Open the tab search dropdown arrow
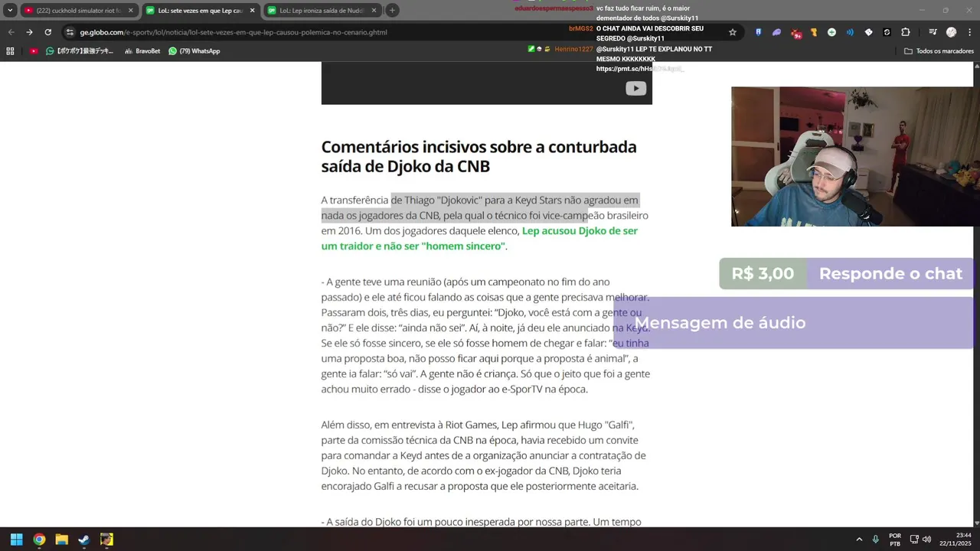The height and width of the screenshot is (551, 980). [10, 11]
